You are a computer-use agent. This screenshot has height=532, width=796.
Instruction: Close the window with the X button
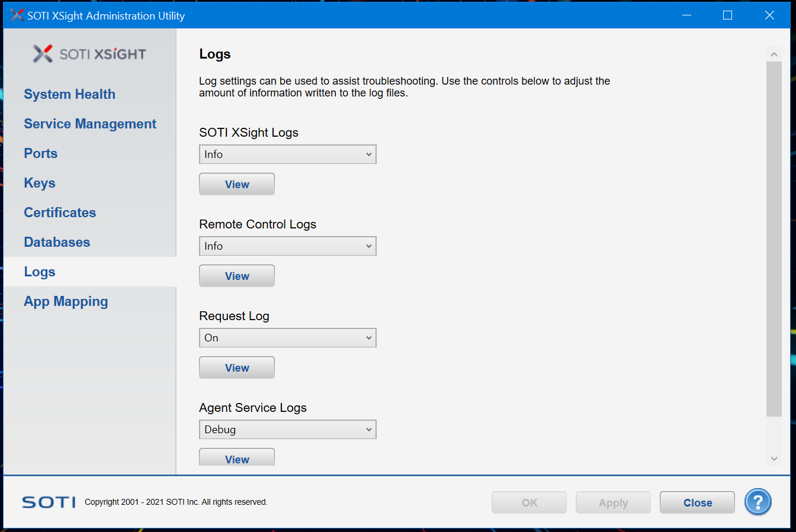click(x=769, y=15)
